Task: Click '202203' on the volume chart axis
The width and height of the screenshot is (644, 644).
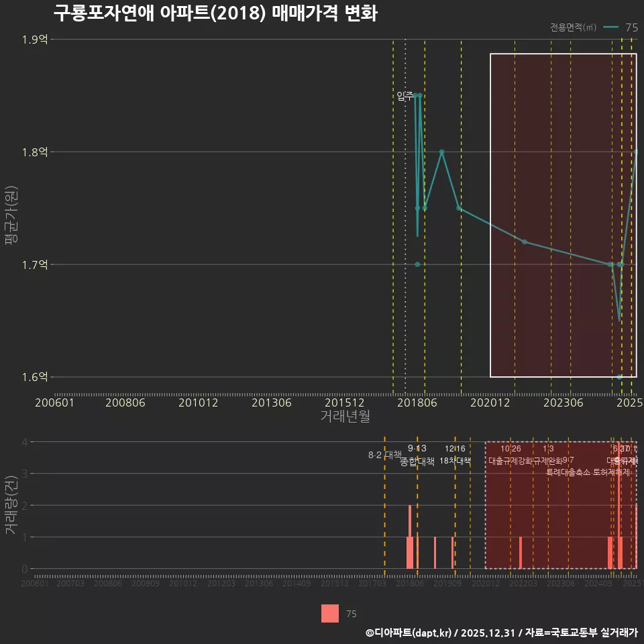Action: click(523, 583)
